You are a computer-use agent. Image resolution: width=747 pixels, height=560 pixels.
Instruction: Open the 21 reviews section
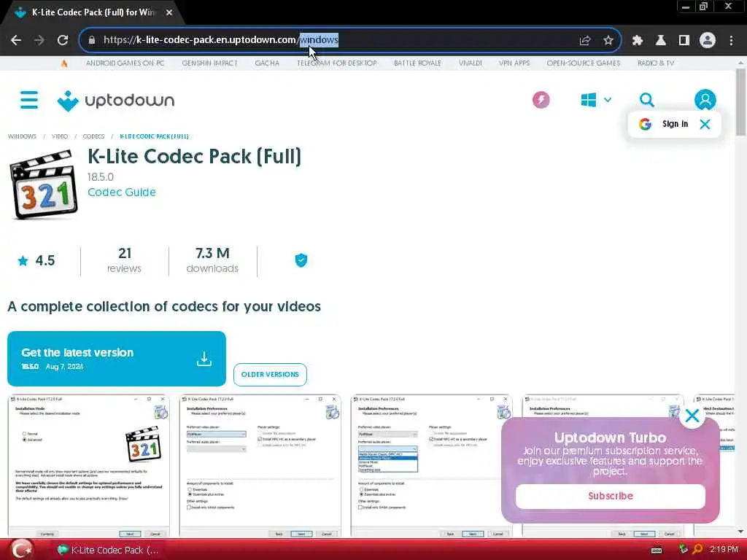point(124,260)
